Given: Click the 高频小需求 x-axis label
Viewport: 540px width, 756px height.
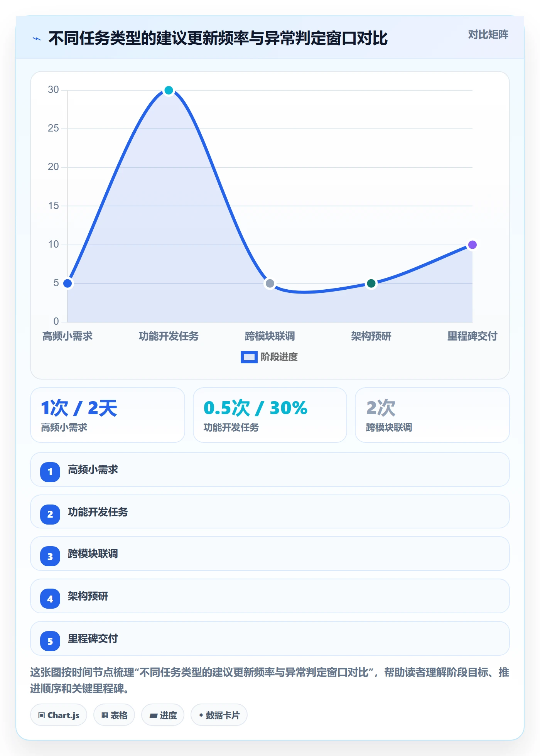Looking at the screenshot, I should point(67,336).
